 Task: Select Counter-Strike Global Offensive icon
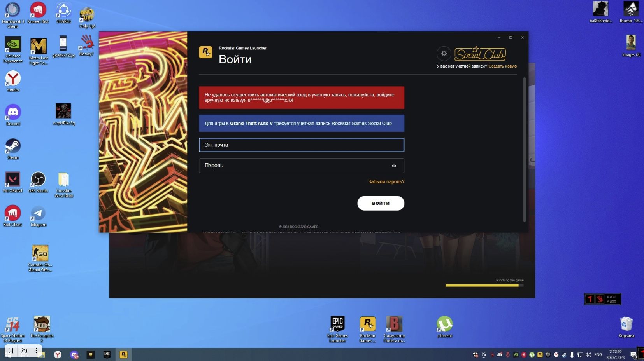click(x=40, y=258)
